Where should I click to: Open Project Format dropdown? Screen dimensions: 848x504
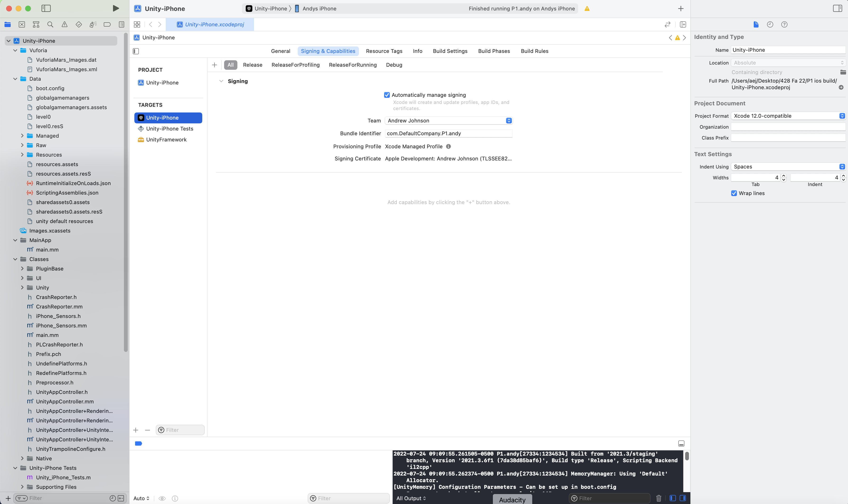[788, 116]
